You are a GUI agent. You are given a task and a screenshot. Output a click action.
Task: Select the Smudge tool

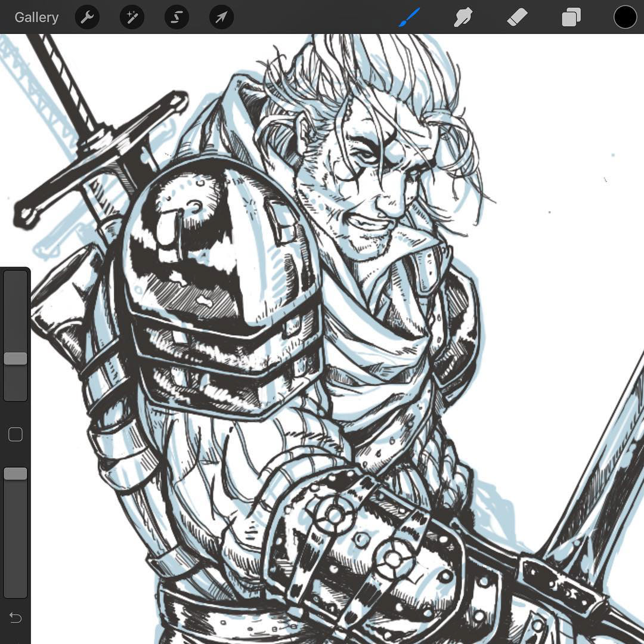point(463,18)
